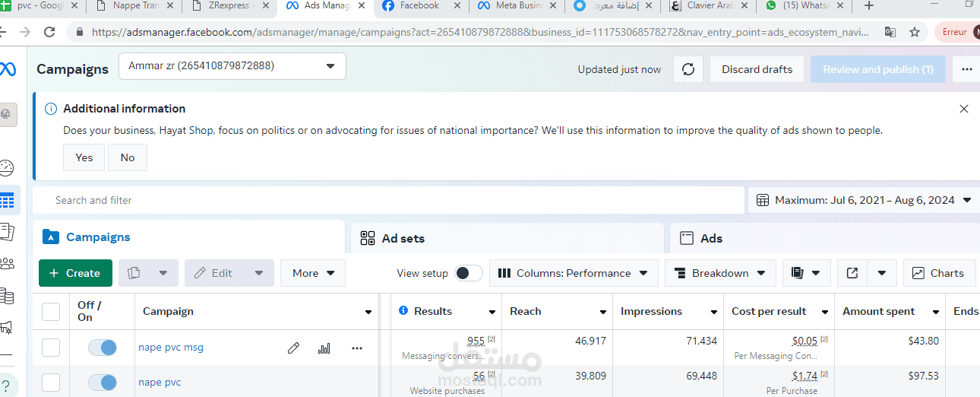Screen dimensions: 980x397
Task: Click Review and publish (1) button
Action: pos(878,69)
